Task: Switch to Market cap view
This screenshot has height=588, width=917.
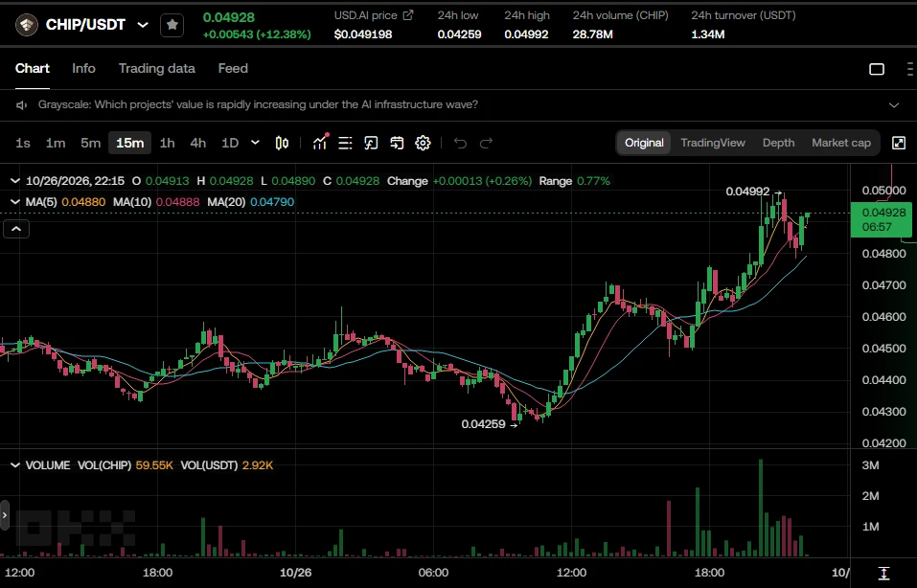Action: coord(841,143)
